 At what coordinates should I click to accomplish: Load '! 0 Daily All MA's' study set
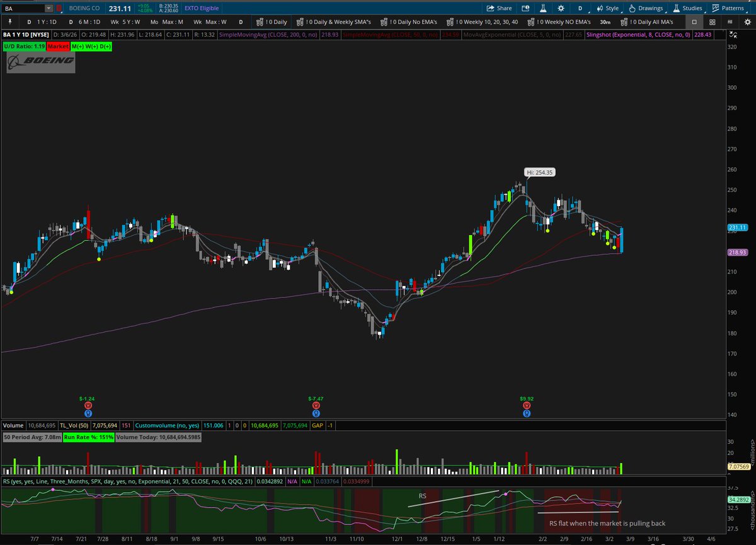[x=647, y=21]
